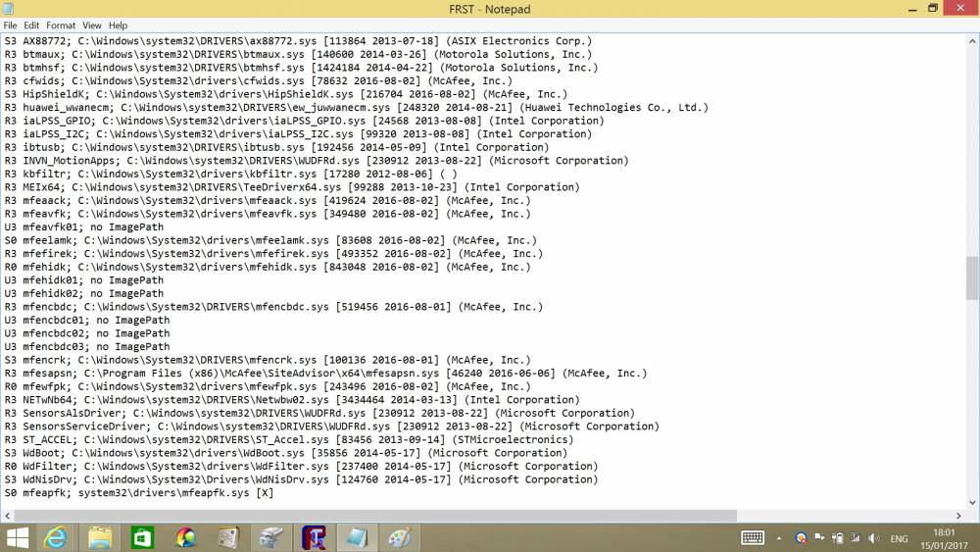The width and height of the screenshot is (980, 552).
Task: Click the btmaux driver line
Action: pyautogui.click(x=298, y=54)
